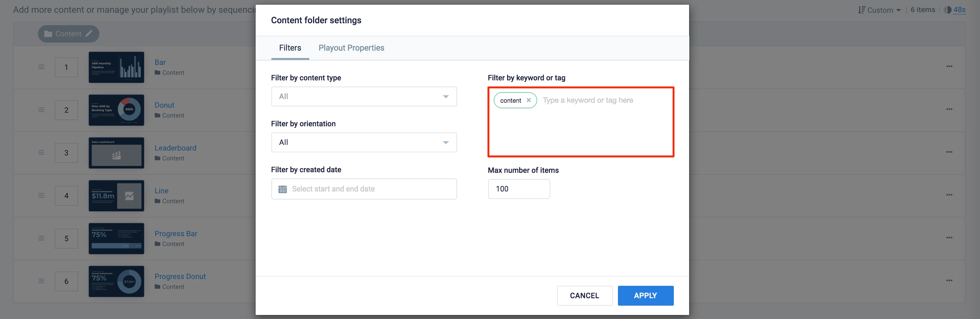Expand the Filter by content type dropdown

(x=364, y=97)
